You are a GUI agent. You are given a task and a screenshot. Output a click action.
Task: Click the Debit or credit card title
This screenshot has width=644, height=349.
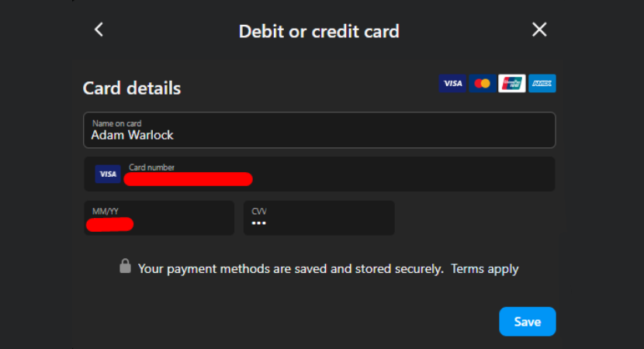click(319, 32)
